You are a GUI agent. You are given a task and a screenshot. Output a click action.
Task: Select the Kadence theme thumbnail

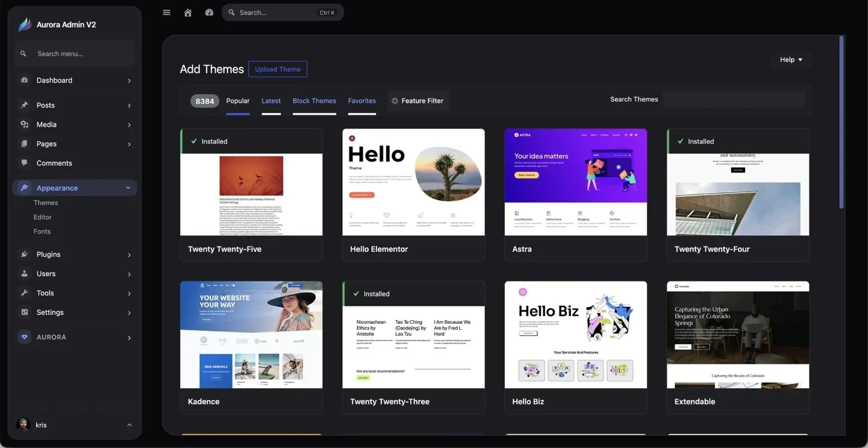coord(251,335)
